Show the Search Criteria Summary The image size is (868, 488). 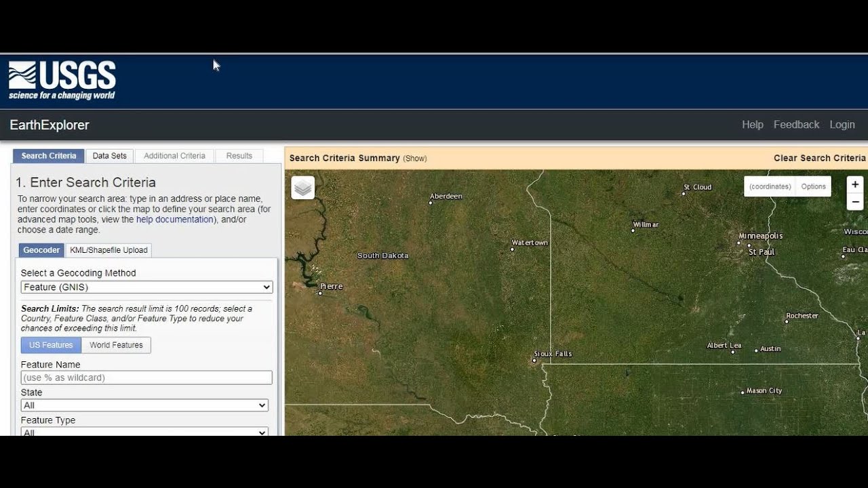415,159
